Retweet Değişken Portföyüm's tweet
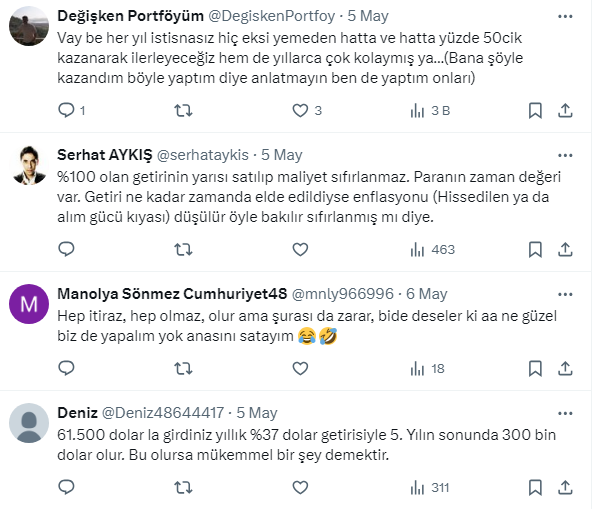 [183, 110]
